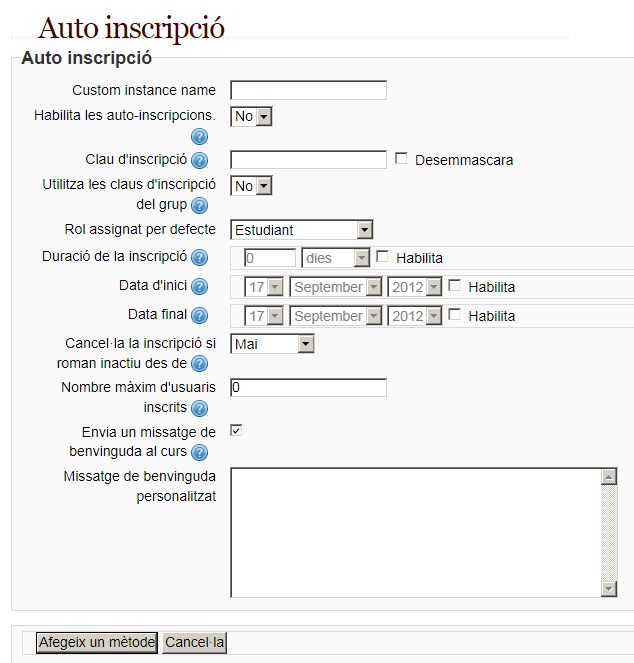Open the dies duration unit dropdown

pos(336,258)
